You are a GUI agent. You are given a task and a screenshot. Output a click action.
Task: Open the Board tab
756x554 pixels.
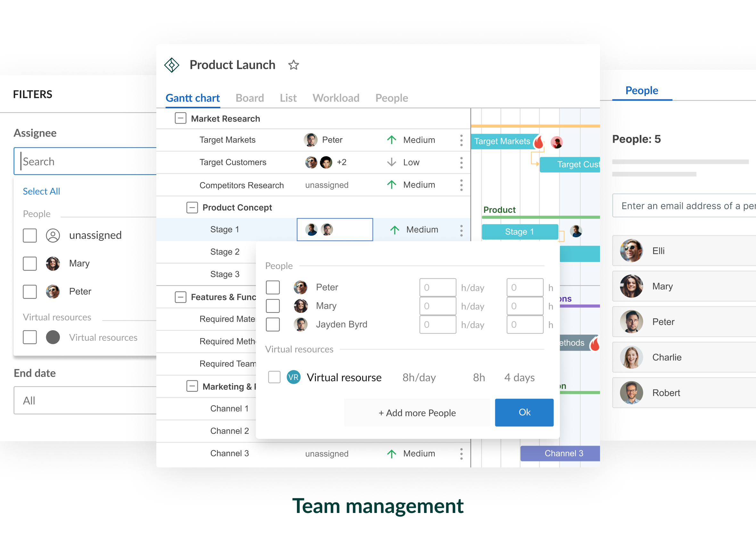[250, 98]
